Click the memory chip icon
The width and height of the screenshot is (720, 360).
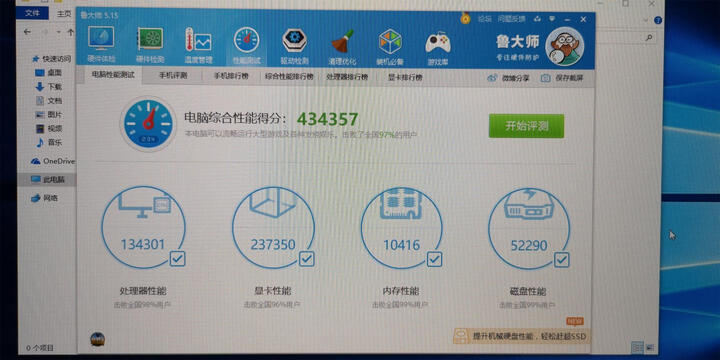(x=401, y=204)
